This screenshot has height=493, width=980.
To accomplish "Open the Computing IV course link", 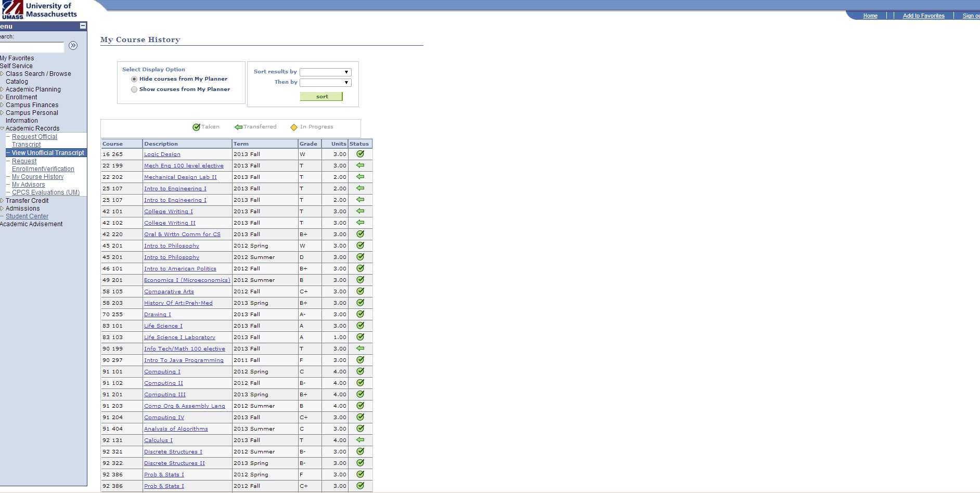I will (x=164, y=418).
